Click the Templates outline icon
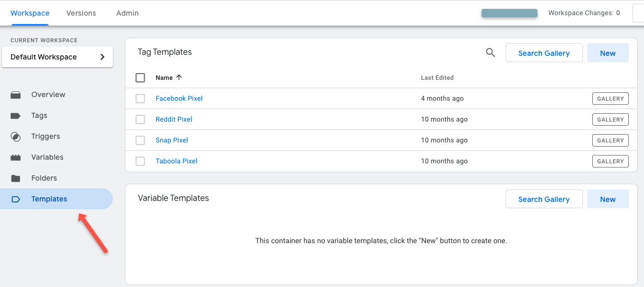The image size is (644, 287). [16, 199]
